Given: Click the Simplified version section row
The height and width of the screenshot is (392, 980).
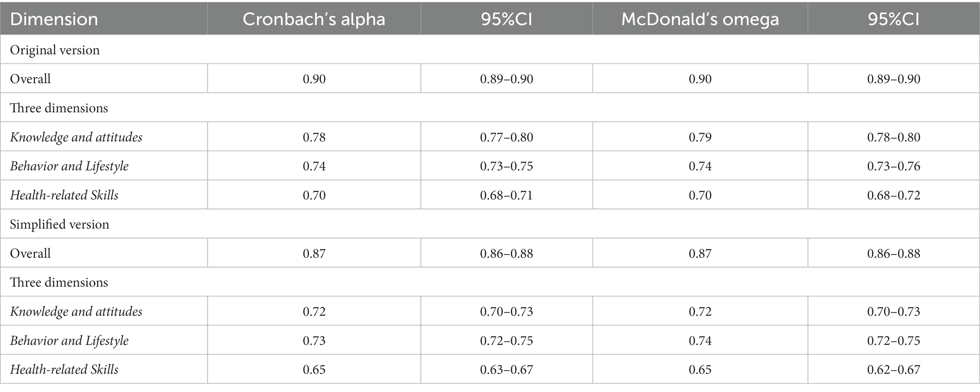Looking at the screenshot, I should click(490, 224).
